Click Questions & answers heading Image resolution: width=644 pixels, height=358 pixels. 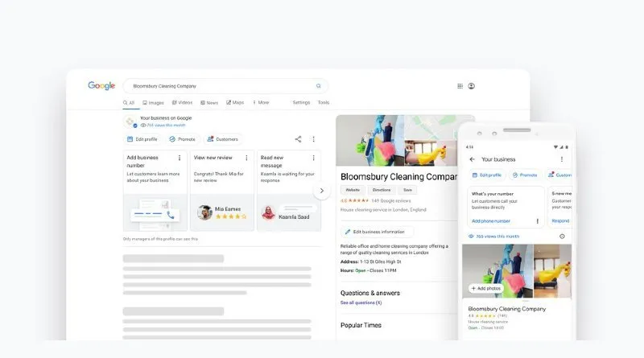coord(370,293)
